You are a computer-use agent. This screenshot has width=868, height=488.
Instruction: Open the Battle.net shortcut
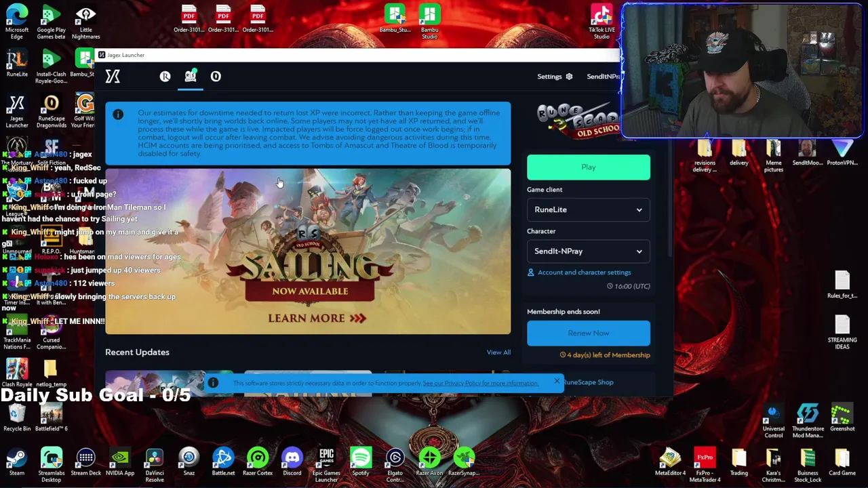[223, 462]
